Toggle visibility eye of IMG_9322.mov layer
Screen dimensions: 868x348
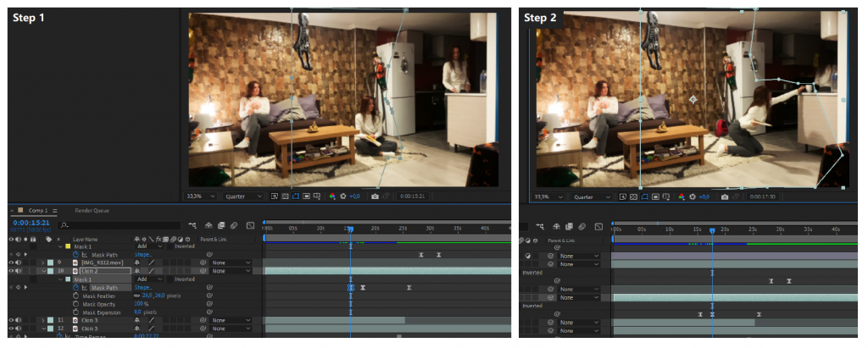point(12,262)
